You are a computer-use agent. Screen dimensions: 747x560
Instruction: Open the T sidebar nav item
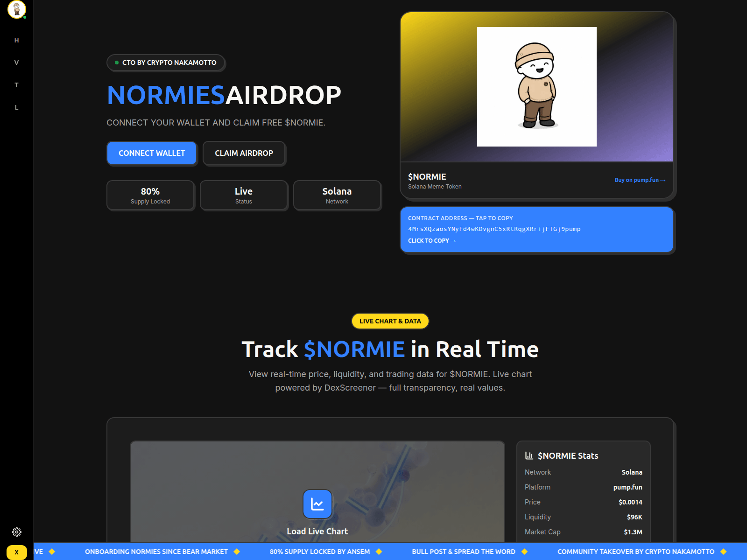coord(16,85)
